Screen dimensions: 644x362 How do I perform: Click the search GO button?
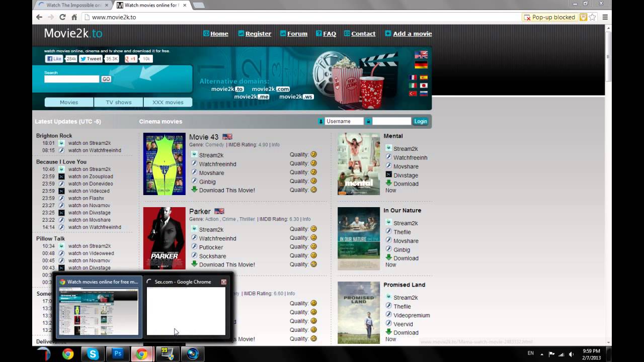106,79
